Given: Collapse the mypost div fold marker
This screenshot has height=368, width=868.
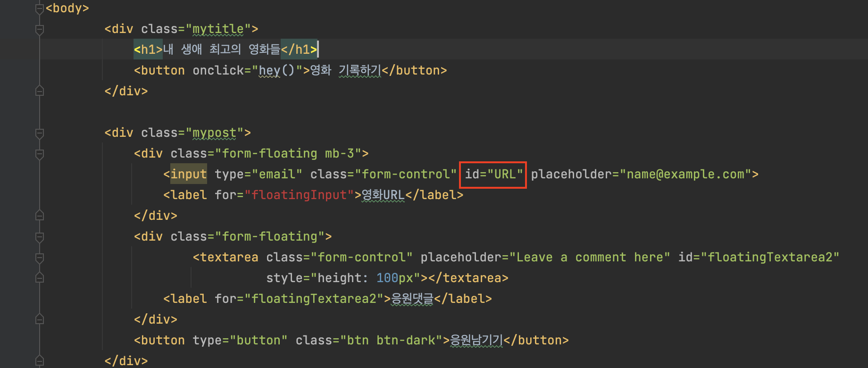Looking at the screenshot, I should 40,133.
